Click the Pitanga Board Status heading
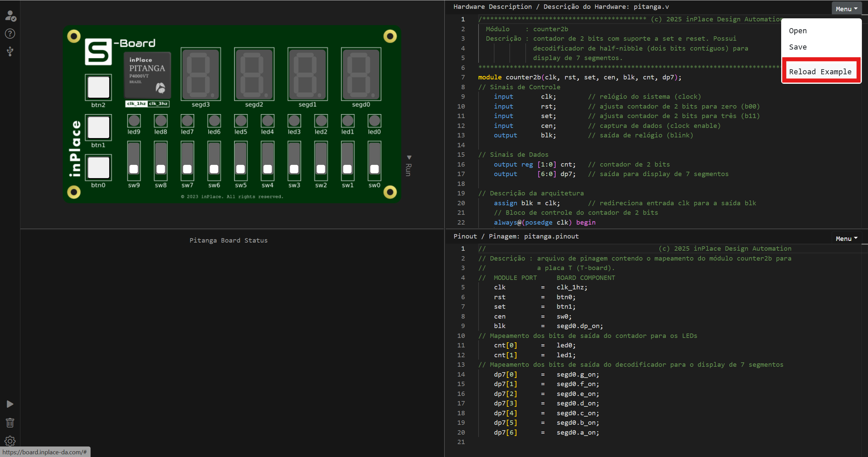Viewport: 868px width, 457px height. point(229,241)
